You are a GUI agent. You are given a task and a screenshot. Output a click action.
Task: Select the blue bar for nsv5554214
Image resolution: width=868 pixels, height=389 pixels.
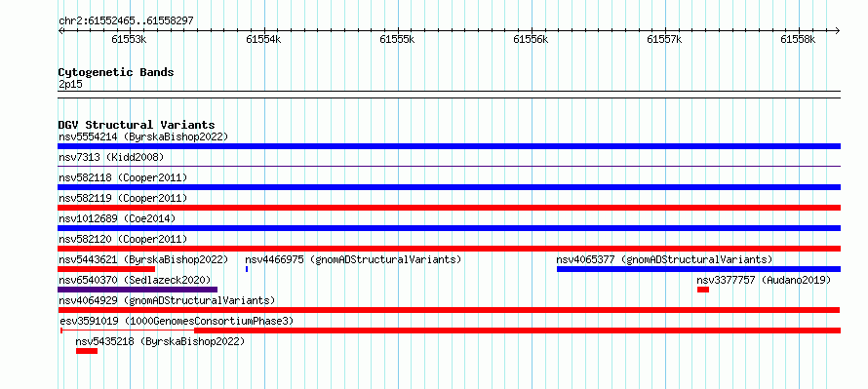[449, 146]
